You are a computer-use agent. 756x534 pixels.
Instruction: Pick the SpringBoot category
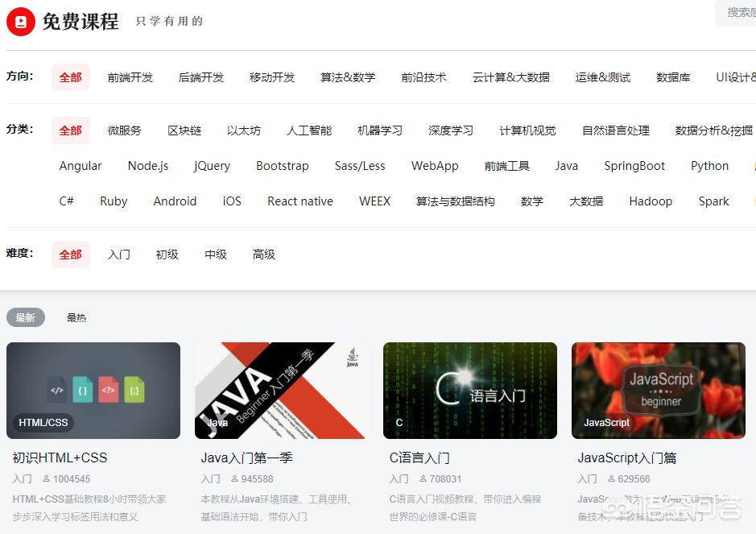634,166
